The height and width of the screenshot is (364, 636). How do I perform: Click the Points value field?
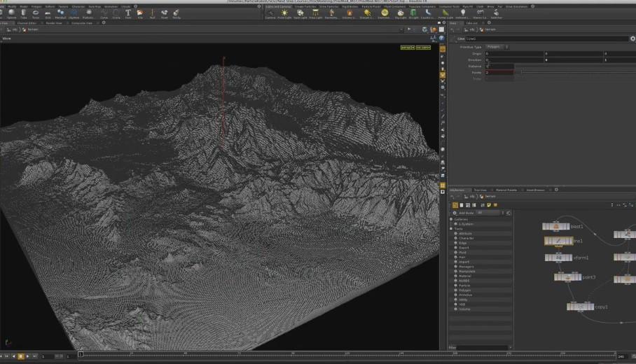(499, 72)
